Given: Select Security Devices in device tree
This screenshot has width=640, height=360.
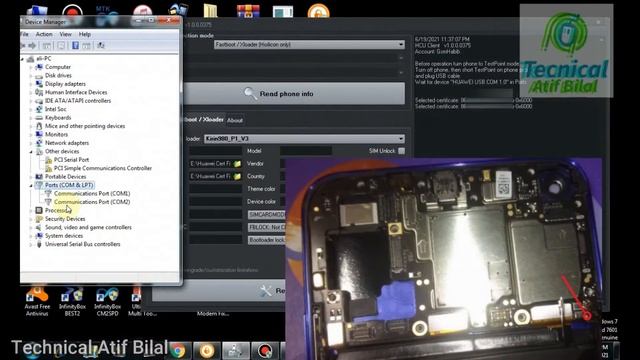Looking at the screenshot, I should [65, 219].
